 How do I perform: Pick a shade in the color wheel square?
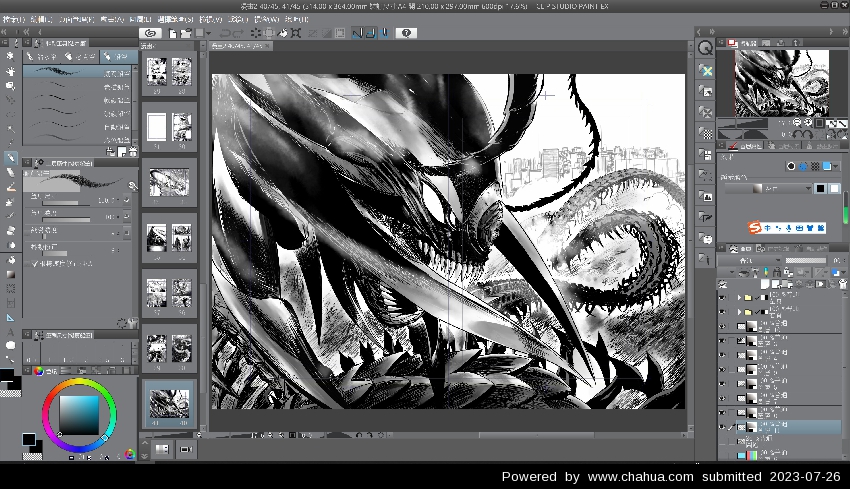click(x=79, y=415)
